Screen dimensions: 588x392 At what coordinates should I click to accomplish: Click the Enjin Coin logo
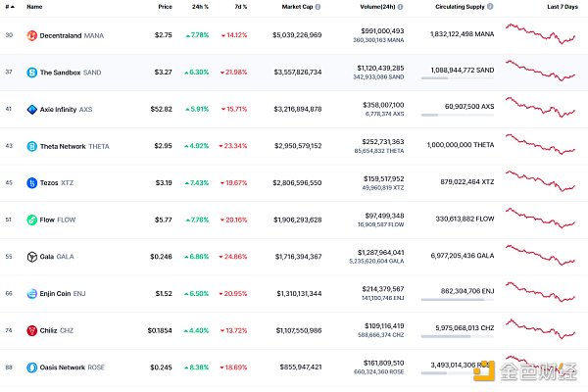tap(32, 294)
